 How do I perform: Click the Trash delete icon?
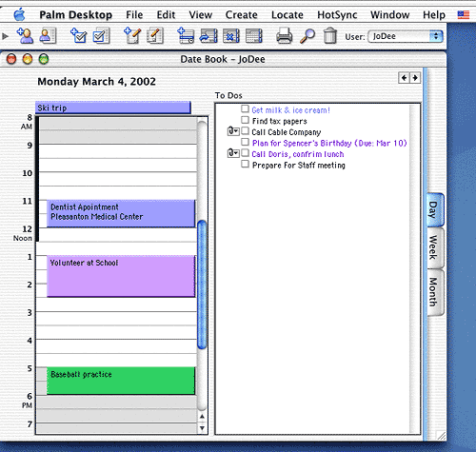tap(330, 36)
